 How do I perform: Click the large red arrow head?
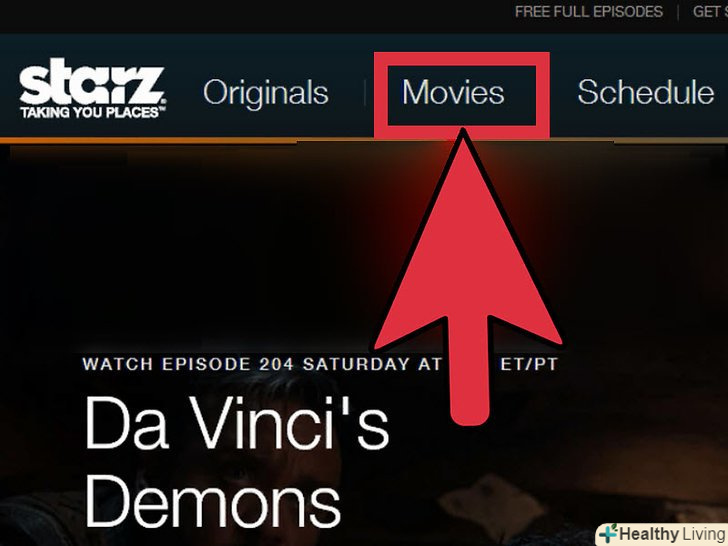click(x=467, y=241)
